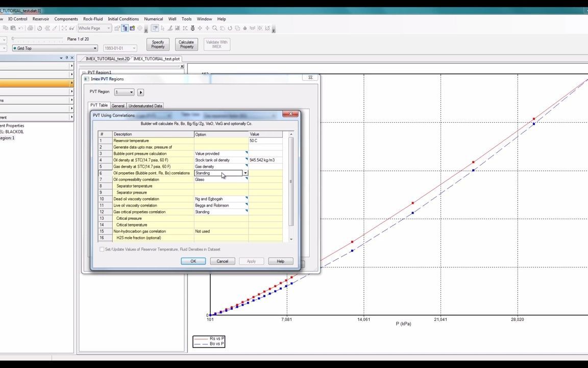Select the arrow pointer tool icon

pyautogui.click(x=163, y=28)
